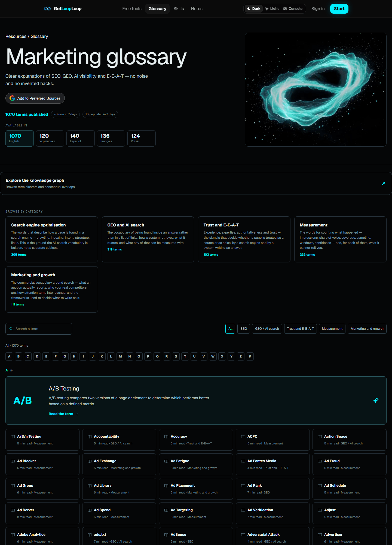Image resolution: width=392 pixels, height=545 pixels.
Task: Open the Marketing and growth category card
Action: pos(52,289)
